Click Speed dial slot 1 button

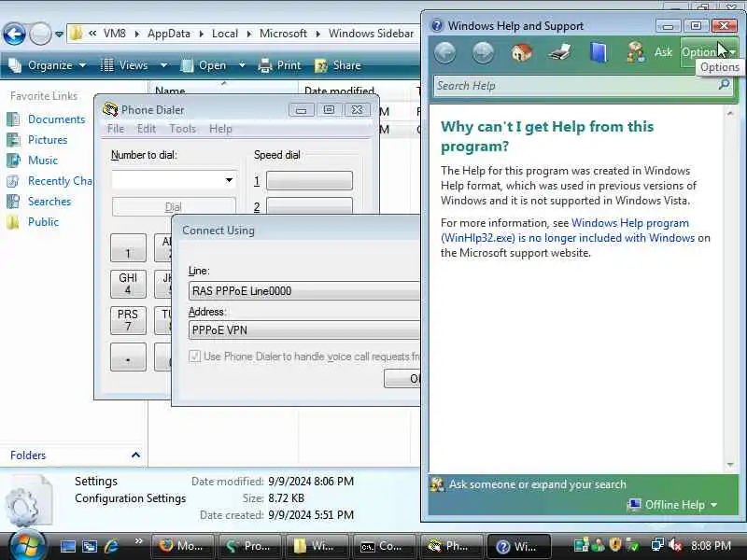coord(309,181)
